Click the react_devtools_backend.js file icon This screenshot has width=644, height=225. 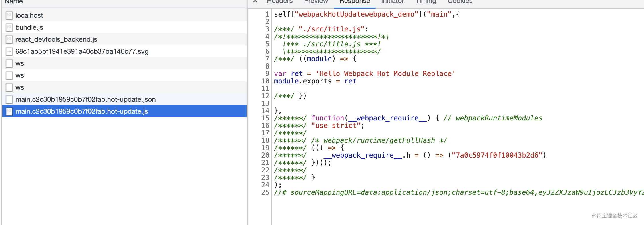click(9, 39)
